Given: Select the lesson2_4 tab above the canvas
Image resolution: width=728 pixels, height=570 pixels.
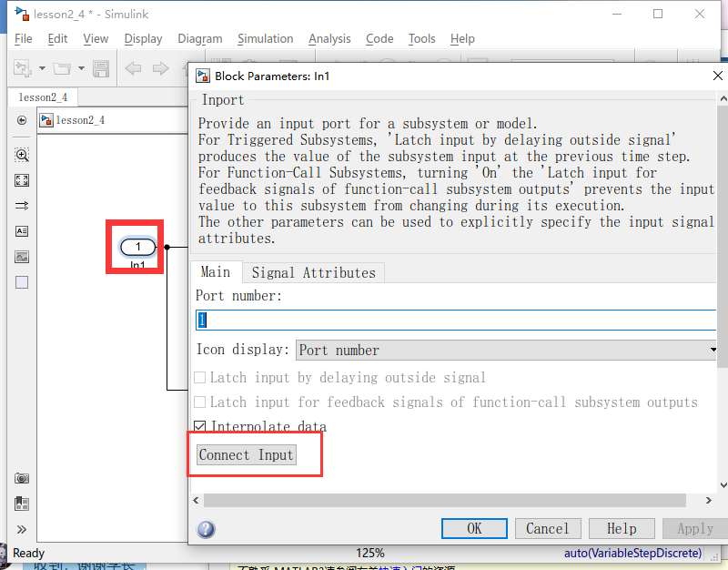Looking at the screenshot, I should tap(43, 97).
